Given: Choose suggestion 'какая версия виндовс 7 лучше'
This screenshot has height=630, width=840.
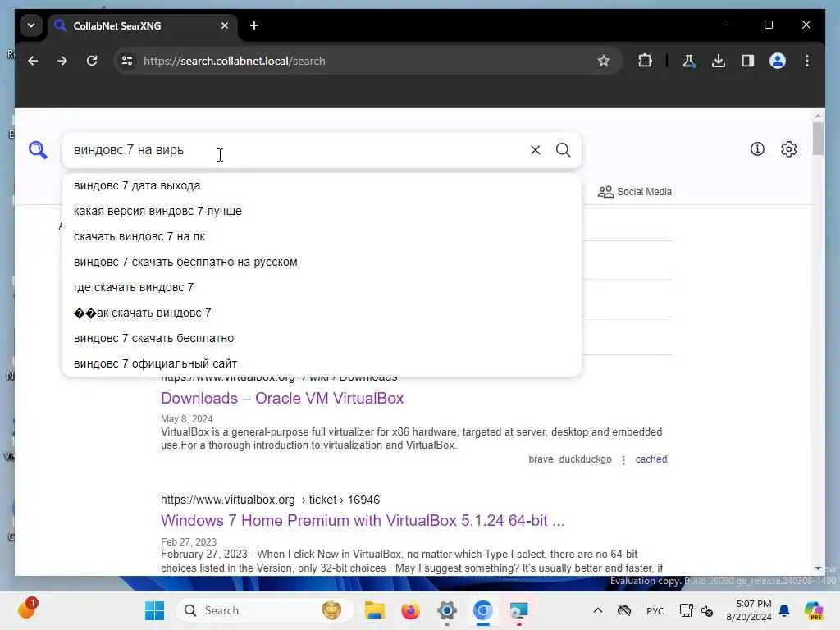Looking at the screenshot, I should [322, 211].
